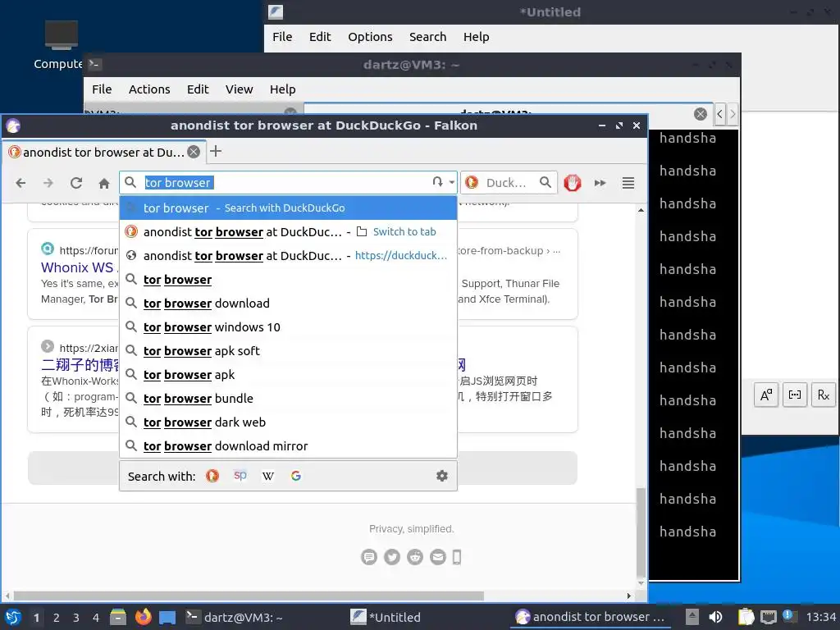Search with the Wikipedia W icon
Viewport: 840px width, 630px height.
point(268,476)
